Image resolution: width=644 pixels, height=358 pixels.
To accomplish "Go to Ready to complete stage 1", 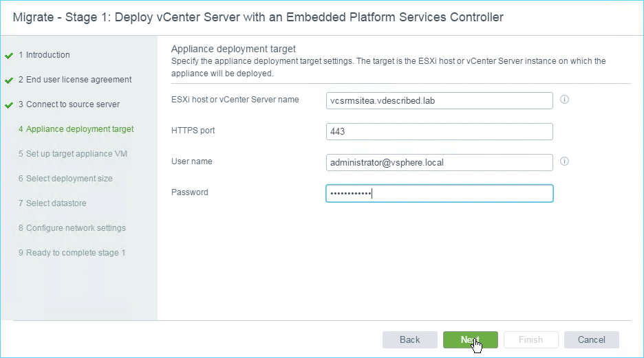I will [72, 253].
